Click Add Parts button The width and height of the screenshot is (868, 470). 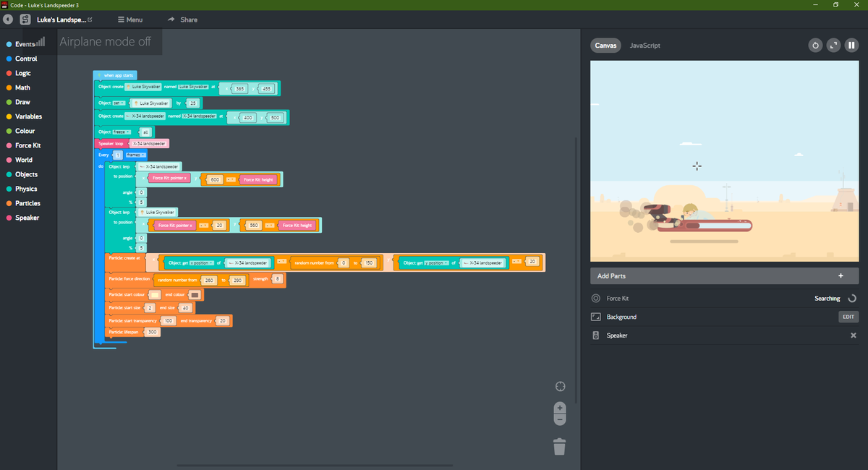pyautogui.click(x=724, y=276)
